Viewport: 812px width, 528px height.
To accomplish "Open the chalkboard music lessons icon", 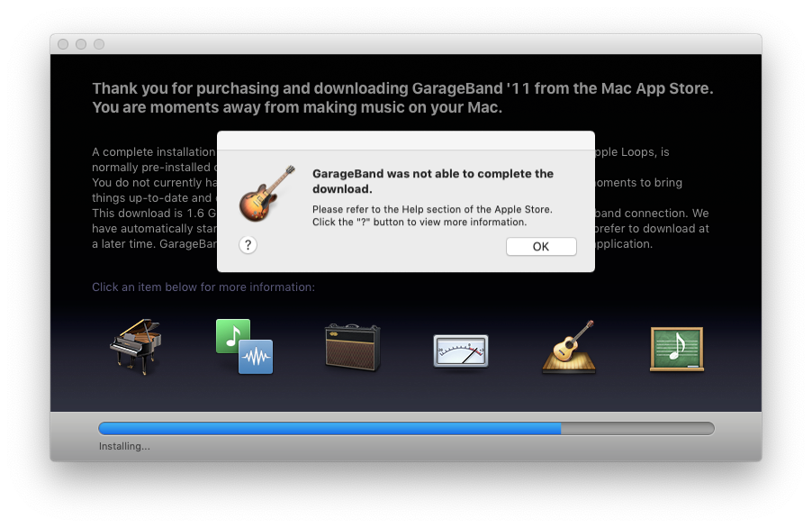I will (677, 350).
